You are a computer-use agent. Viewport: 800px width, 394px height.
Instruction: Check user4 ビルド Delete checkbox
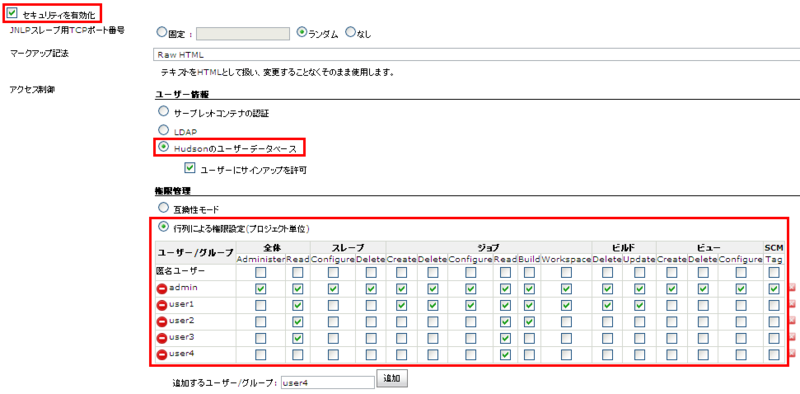(607, 355)
